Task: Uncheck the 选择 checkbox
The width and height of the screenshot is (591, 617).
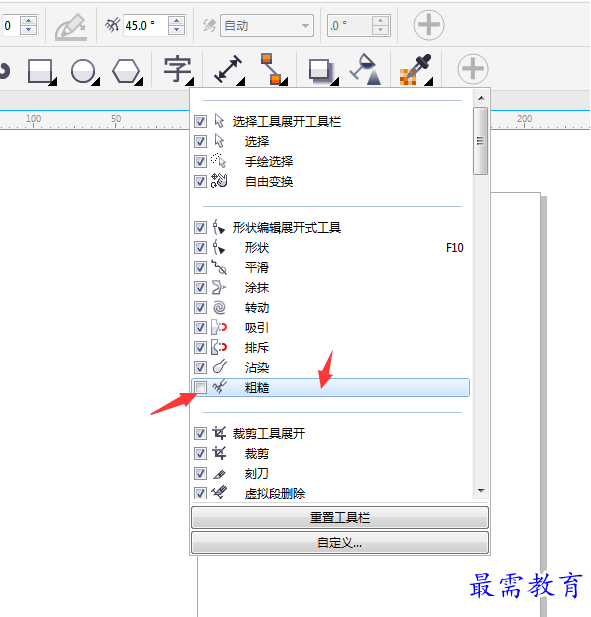Action: (x=200, y=141)
